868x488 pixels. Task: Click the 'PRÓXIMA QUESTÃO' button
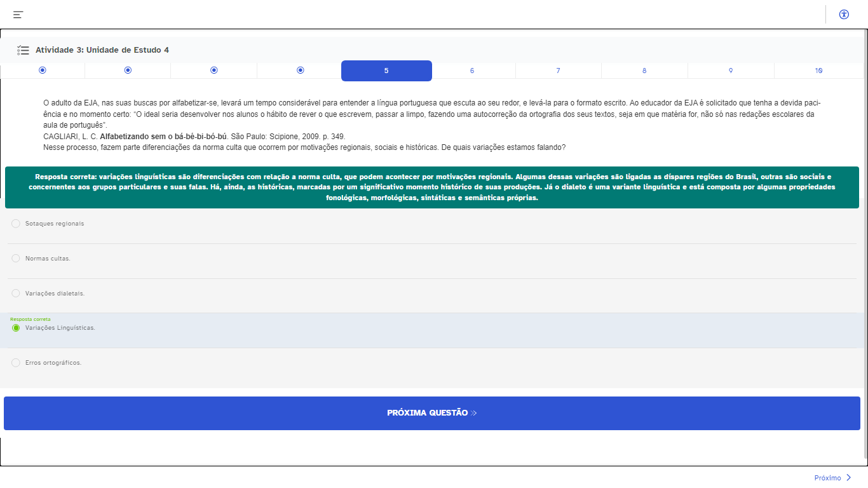tap(432, 413)
